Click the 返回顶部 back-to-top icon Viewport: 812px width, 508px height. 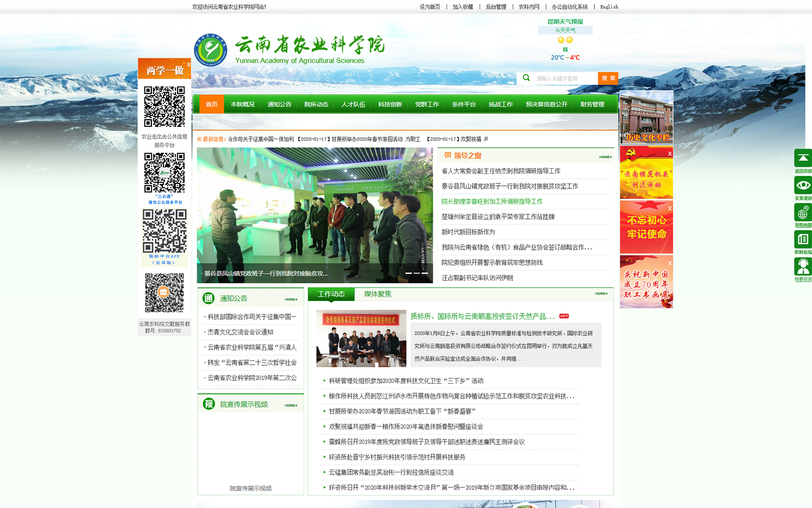click(802, 158)
